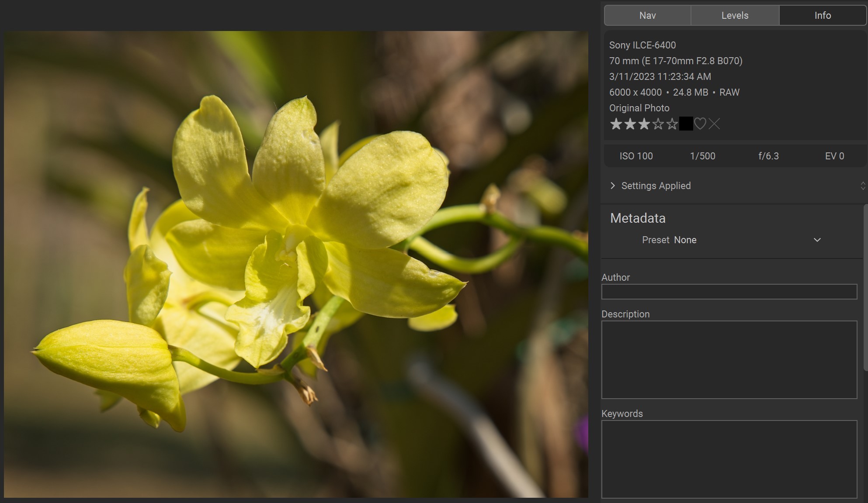This screenshot has width=868, height=503.
Task: Switch to the Levels tab
Action: pyautogui.click(x=735, y=15)
